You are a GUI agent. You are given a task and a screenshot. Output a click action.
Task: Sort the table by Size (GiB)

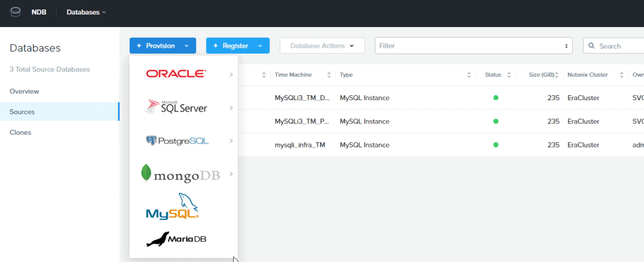pos(541,74)
